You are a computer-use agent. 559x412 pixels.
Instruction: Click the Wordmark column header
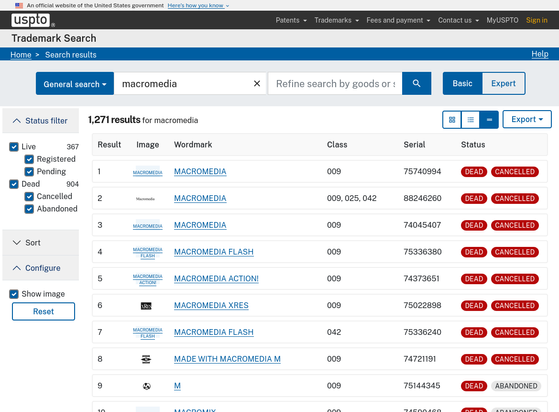193,145
